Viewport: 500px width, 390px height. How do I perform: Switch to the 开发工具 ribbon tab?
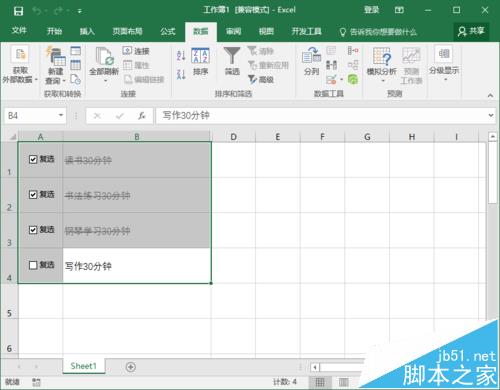click(x=307, y=31)
